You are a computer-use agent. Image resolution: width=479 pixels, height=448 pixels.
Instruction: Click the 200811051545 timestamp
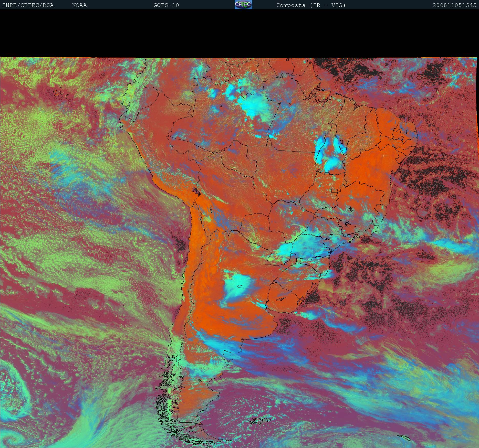454,5
